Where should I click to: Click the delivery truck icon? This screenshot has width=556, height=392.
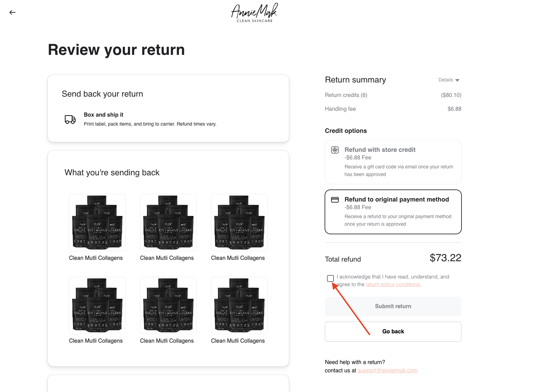pyautogui.click(x=70, y=119)
